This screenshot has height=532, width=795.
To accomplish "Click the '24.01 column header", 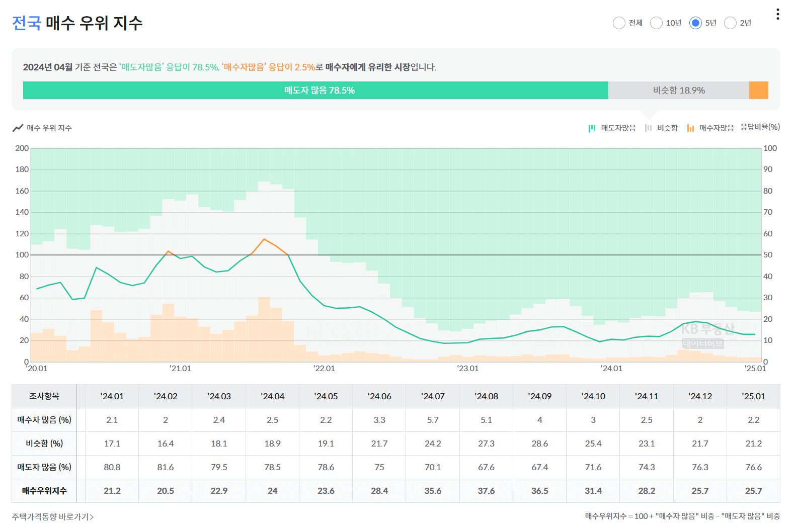I will tap(112, 396).
